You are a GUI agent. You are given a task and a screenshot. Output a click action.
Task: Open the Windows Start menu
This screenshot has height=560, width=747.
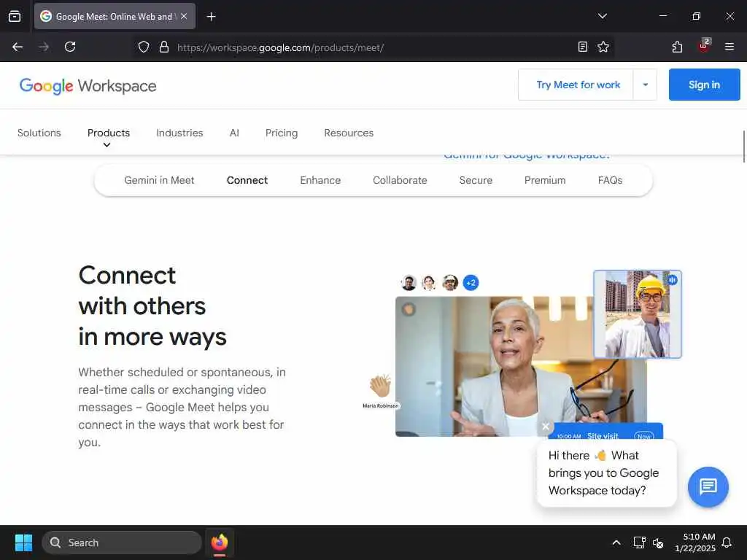(23, 542)
